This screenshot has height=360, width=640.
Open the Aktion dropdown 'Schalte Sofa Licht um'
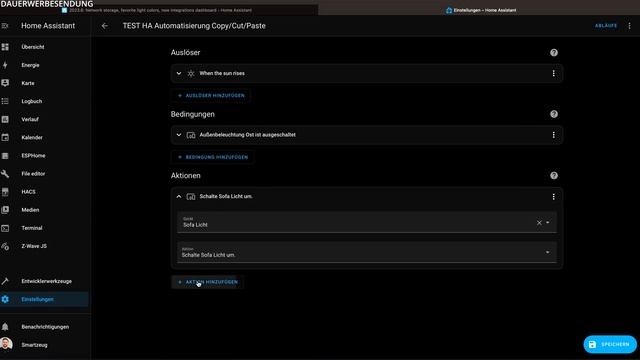coord(367,252)
